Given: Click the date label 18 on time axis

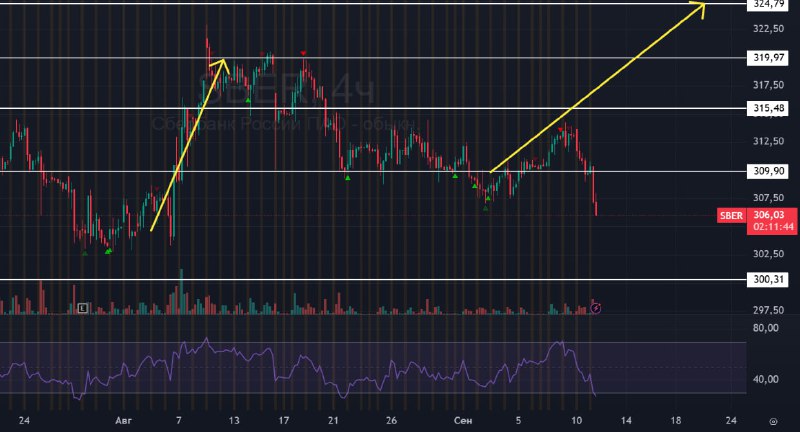Looking at the screenshot, I should 676,421.
